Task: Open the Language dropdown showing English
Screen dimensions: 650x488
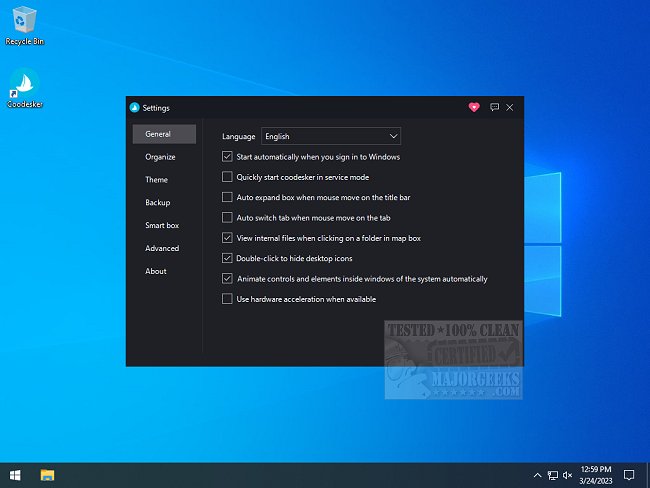Action: 330,136
